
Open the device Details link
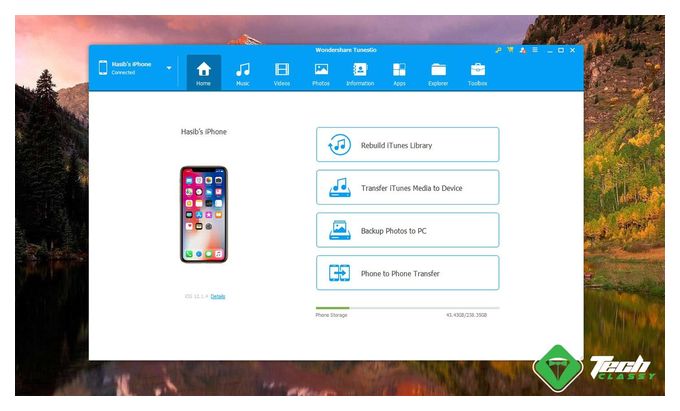pyautogui.click(x=218, y=297)
